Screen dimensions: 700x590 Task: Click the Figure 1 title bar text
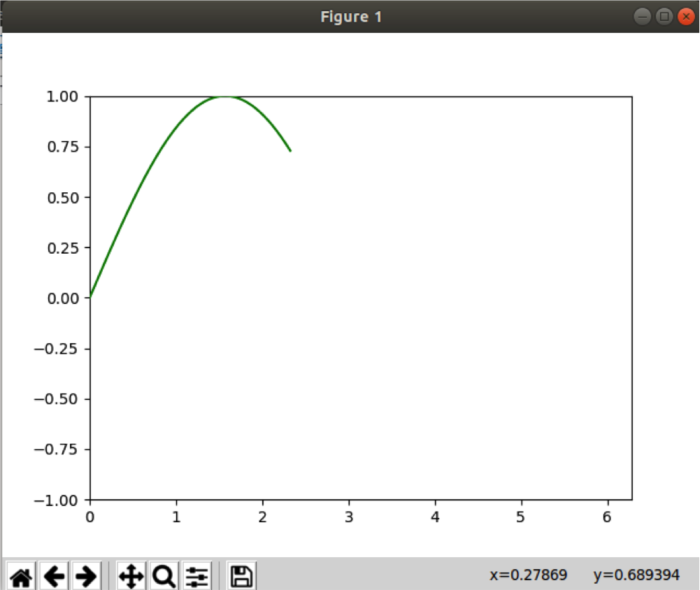click(x=351, y=17)
